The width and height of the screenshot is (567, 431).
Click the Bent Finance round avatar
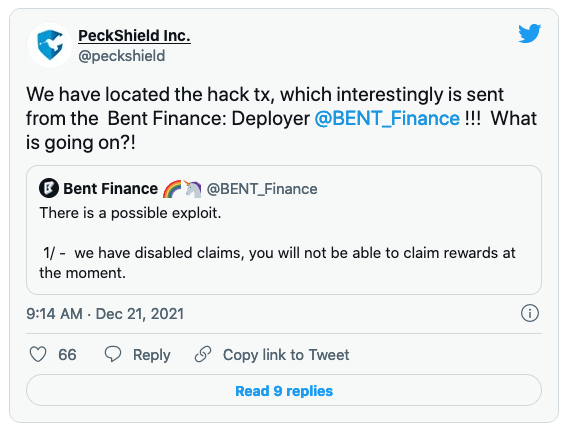tap(49, 188)
